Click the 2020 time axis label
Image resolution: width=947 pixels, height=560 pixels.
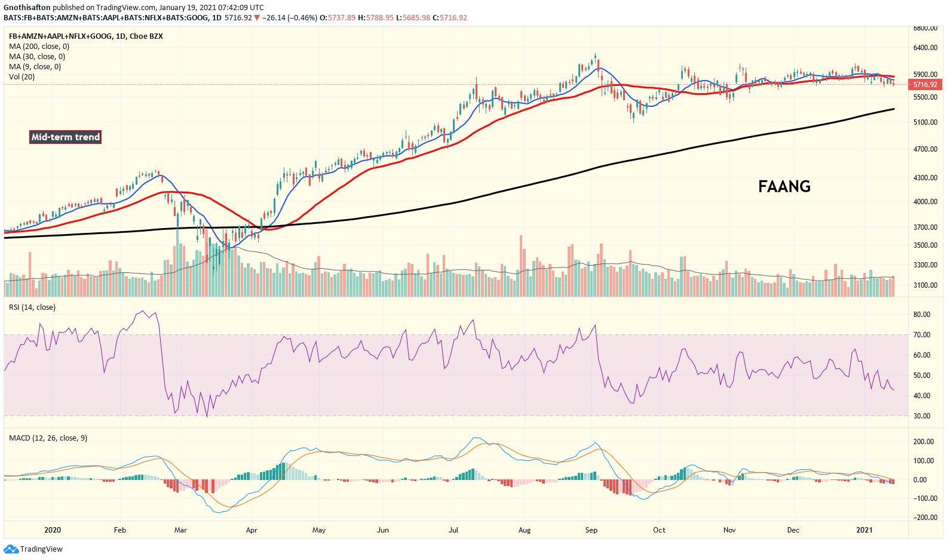tap(53, 530)
